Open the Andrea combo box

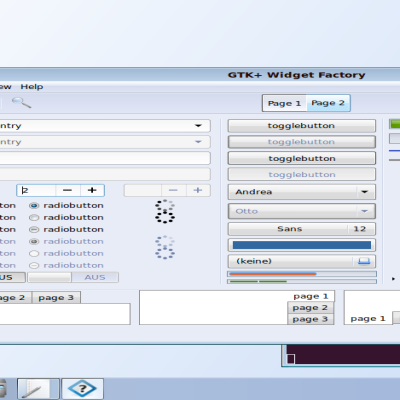click(302, 192)
